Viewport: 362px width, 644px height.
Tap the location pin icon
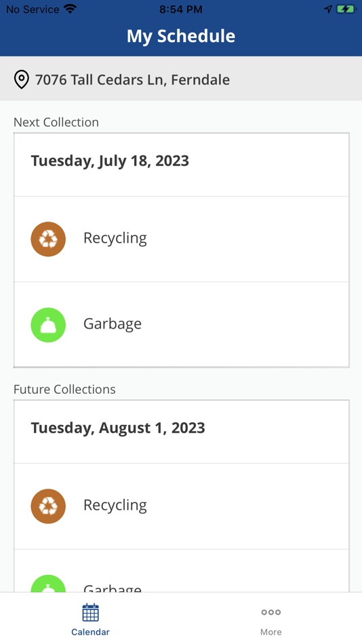[22, 79]
